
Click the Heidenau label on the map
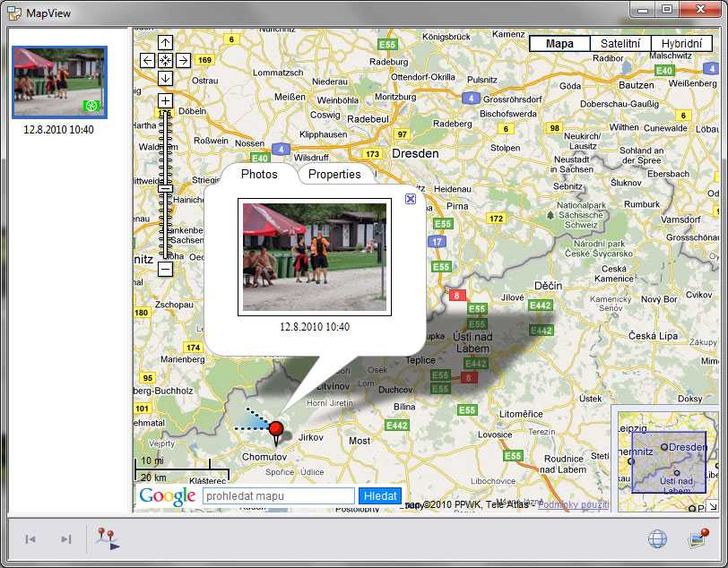(x=453, y=189)
